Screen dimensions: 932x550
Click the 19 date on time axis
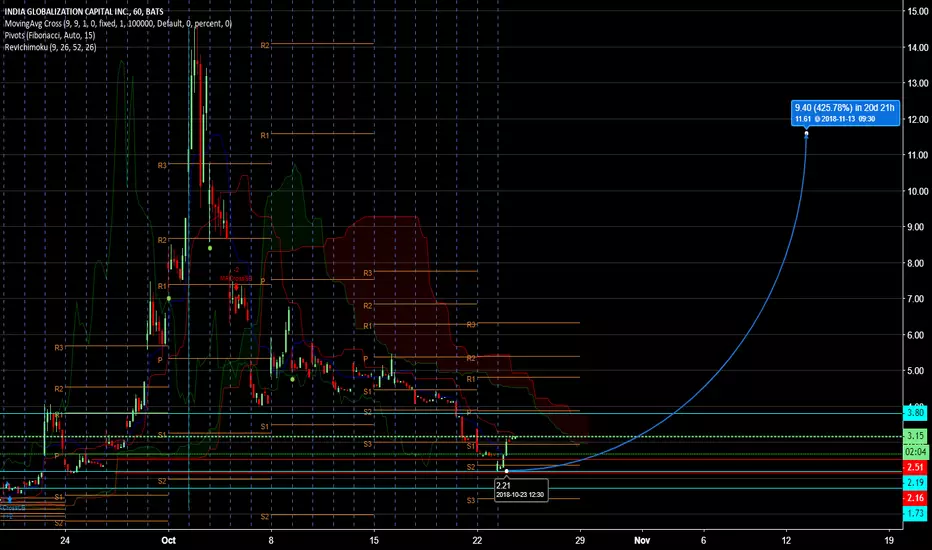pyautogui.click(x=889, y=540)
